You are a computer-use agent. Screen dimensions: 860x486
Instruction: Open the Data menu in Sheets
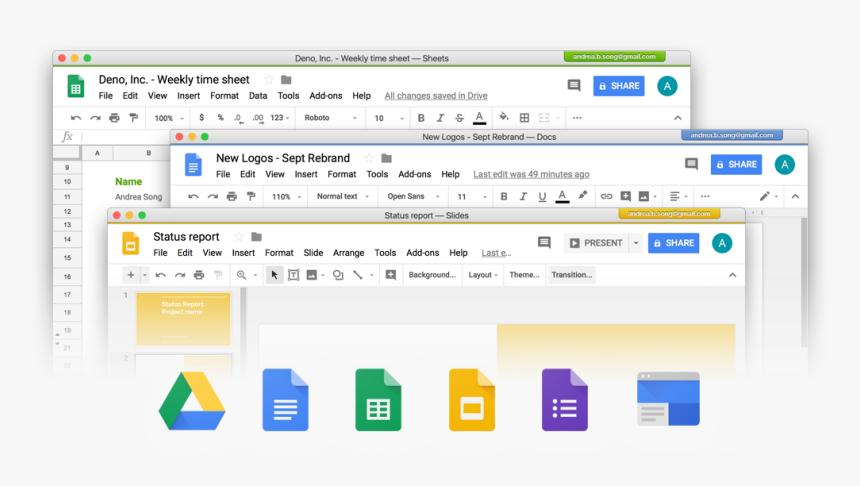[258, 96]
